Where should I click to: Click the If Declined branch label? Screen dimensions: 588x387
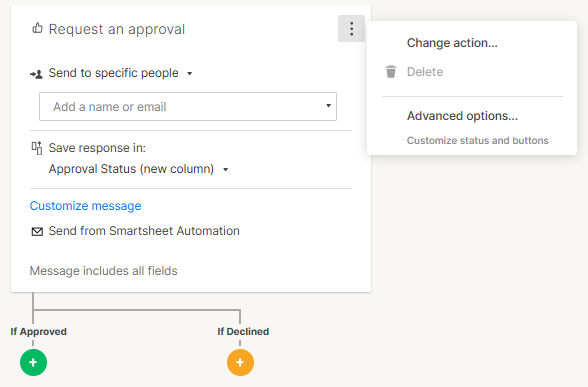tap(243, 332)
